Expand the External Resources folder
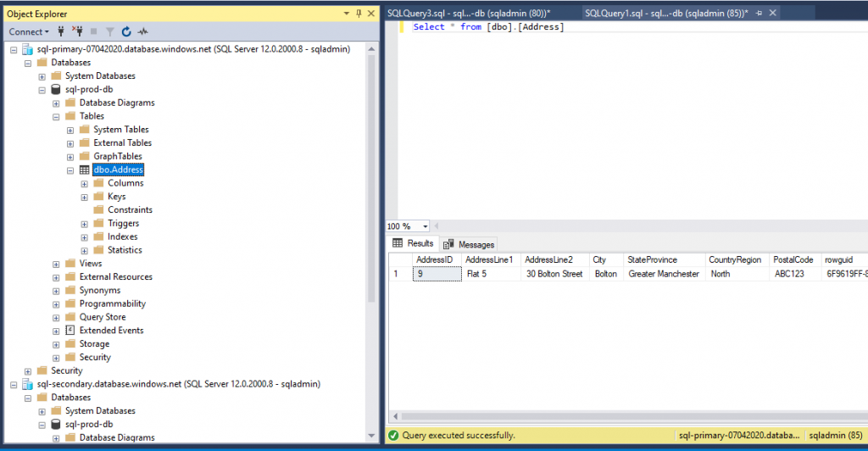868x451 pixels. tap(56, 277)
